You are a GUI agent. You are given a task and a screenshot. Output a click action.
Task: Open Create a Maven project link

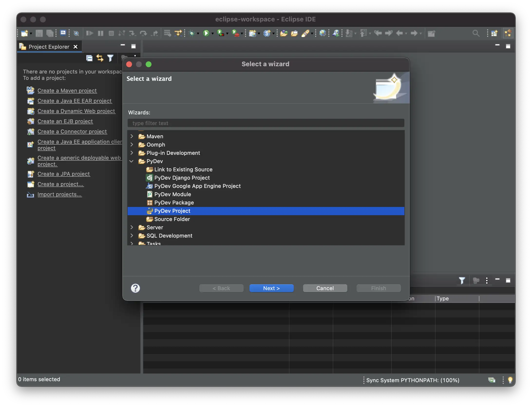(67, 91)
